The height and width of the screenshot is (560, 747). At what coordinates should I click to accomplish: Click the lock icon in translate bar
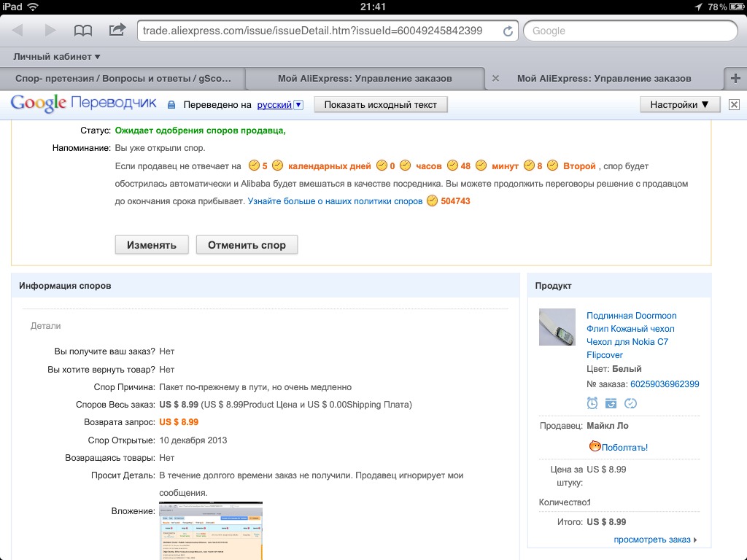171,105
